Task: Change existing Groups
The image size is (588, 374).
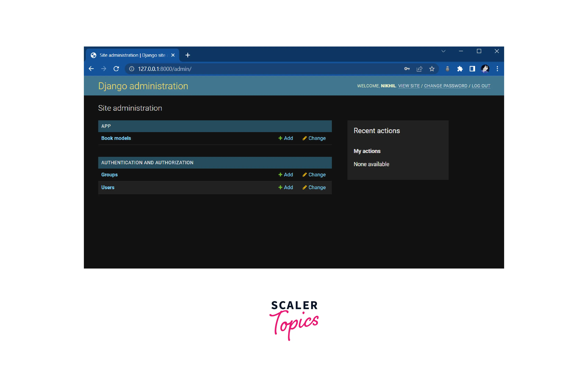Action: pos(314,175)
